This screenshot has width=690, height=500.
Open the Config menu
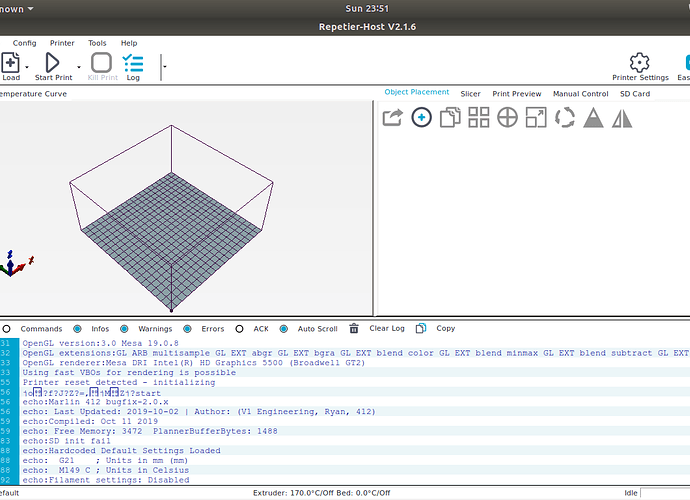pyautogui.click(x=25, y=43)
